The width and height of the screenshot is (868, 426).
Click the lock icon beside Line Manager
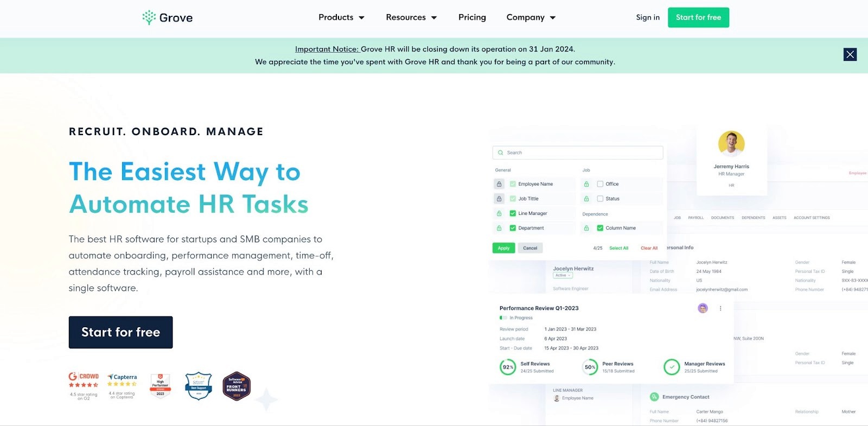tap(499, 213)
